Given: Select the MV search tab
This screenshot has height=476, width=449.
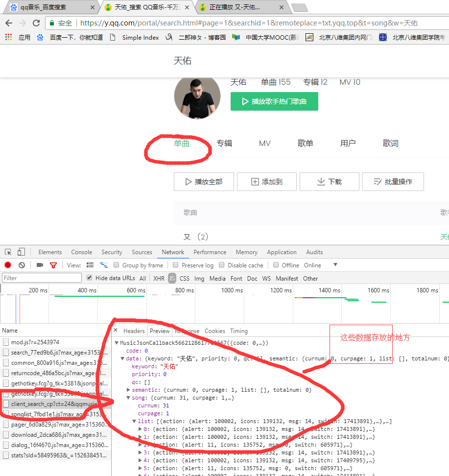Looking at the screenshot, I should (x=265, y=143).
